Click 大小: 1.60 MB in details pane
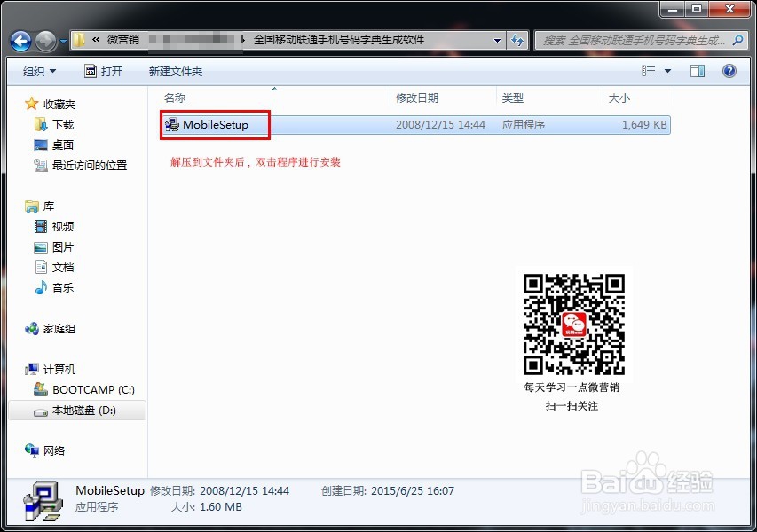Screen dimensions: 757x532 click(207, 507)
